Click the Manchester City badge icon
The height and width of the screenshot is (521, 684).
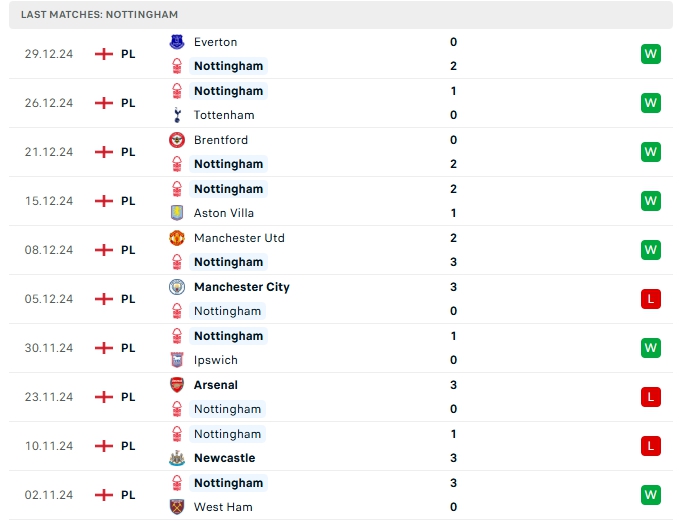pos(177,287)
